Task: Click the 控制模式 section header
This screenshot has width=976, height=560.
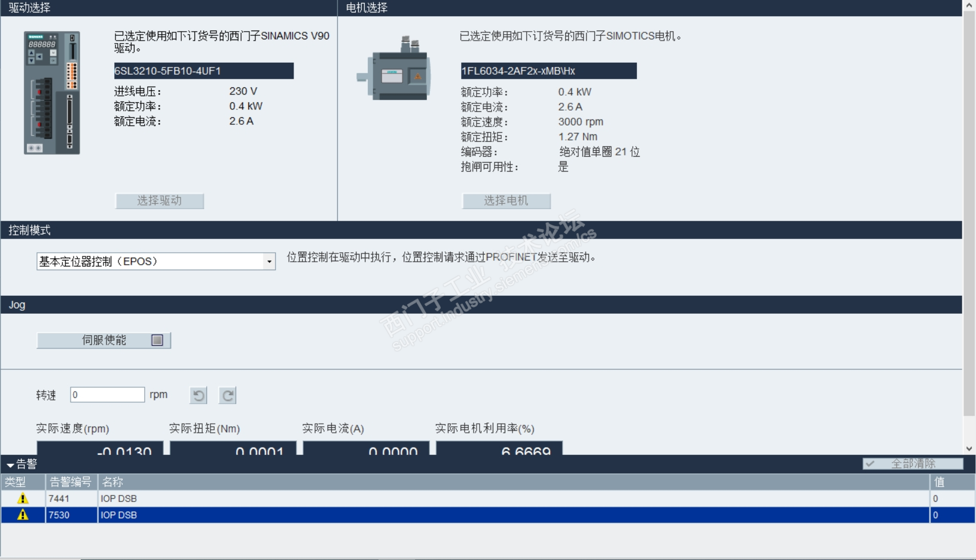Action: (481, 230)
